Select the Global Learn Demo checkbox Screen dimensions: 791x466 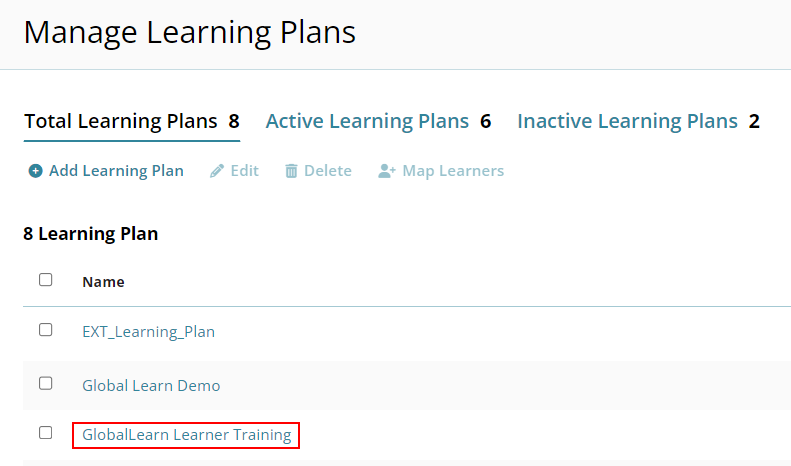click(45, 383)
